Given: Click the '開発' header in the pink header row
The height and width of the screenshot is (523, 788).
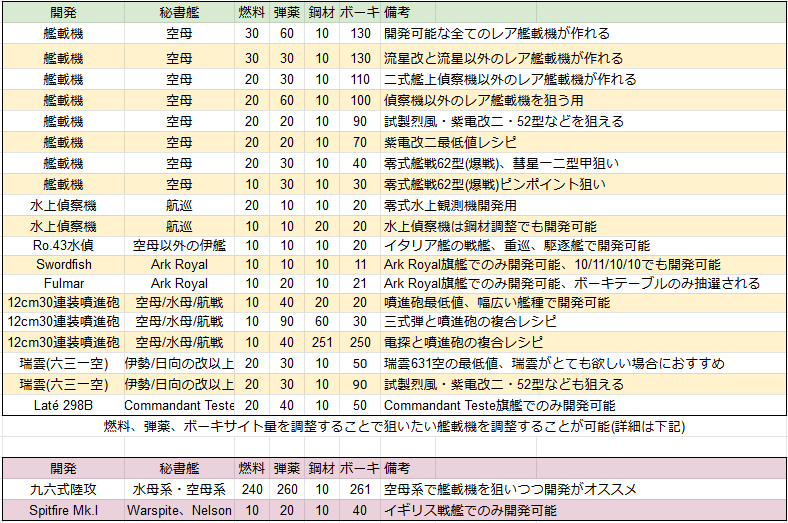Looking at the screenshot, I should pyautogui.click(x=63, y=468).
